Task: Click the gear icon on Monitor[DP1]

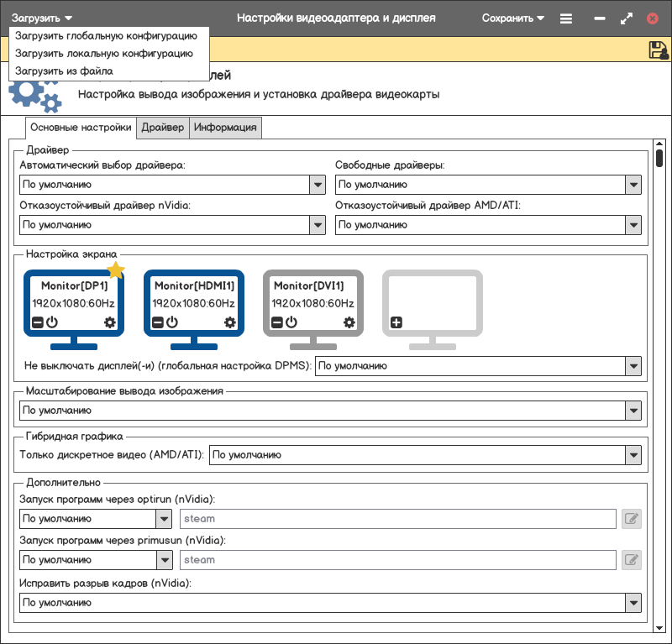Action: [x=109, y=322]
